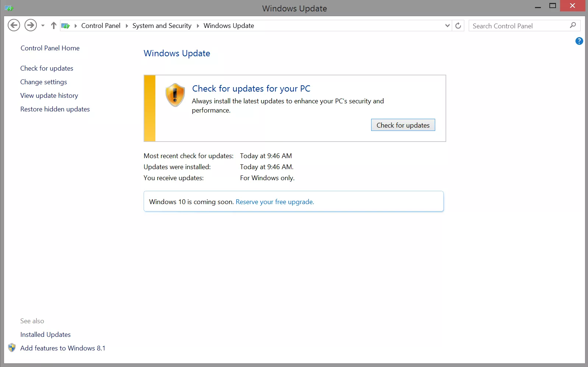Follow Reserve your free upgrade link
This screenshot has height=367, width=588.
(275, 202)
